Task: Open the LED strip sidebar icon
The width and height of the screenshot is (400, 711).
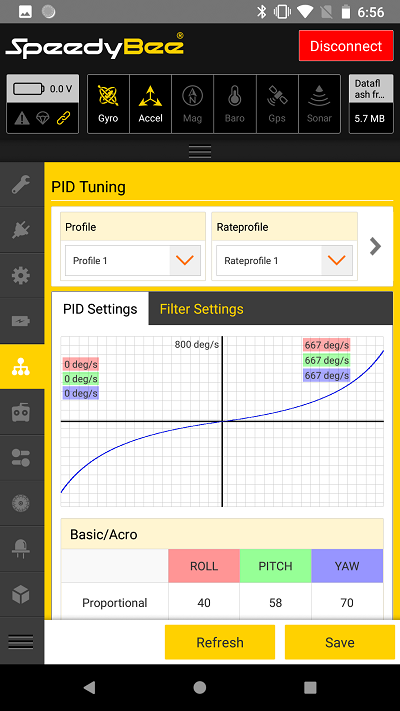Action: 21,549
